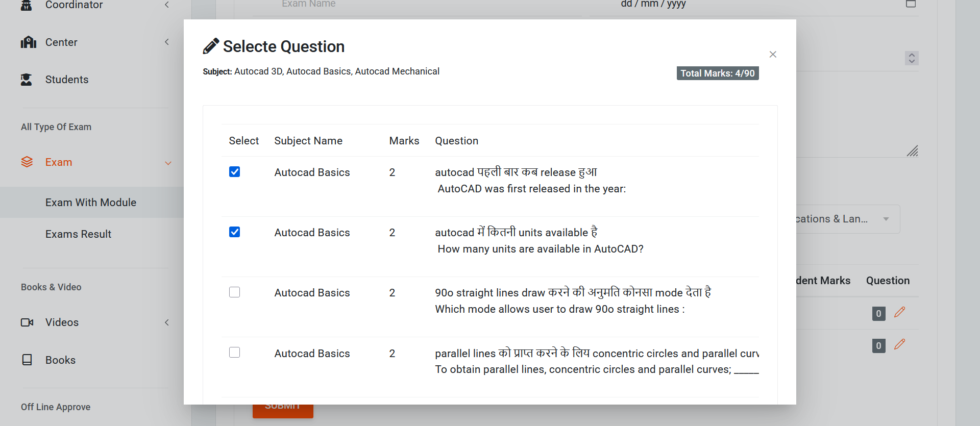Click the Total Marks 4/90 badge

click(x=717, y=73)
